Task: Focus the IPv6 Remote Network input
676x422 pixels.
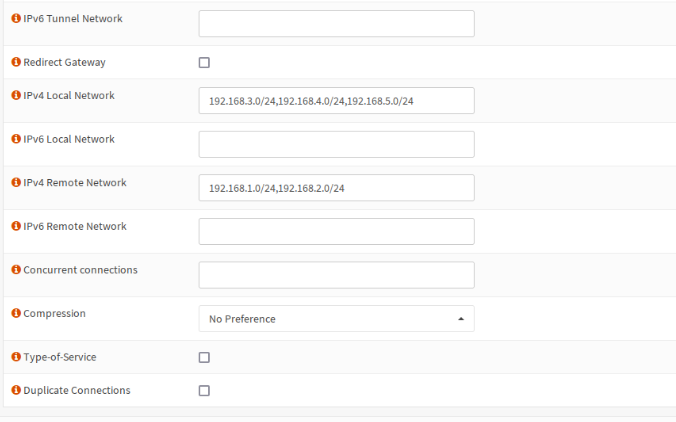Action: point(336,231)
